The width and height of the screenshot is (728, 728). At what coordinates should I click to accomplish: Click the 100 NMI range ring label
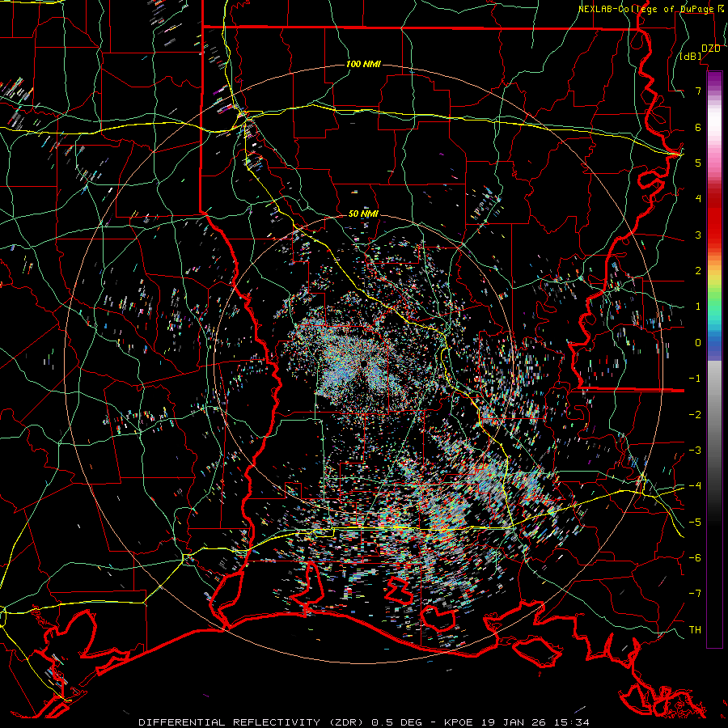pos(363,64)
